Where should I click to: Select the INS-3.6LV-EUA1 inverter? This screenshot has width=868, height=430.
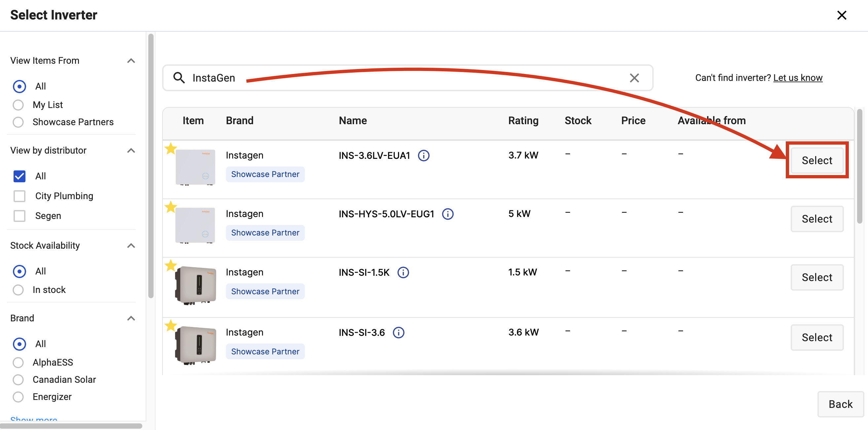[x=816, y=161]
